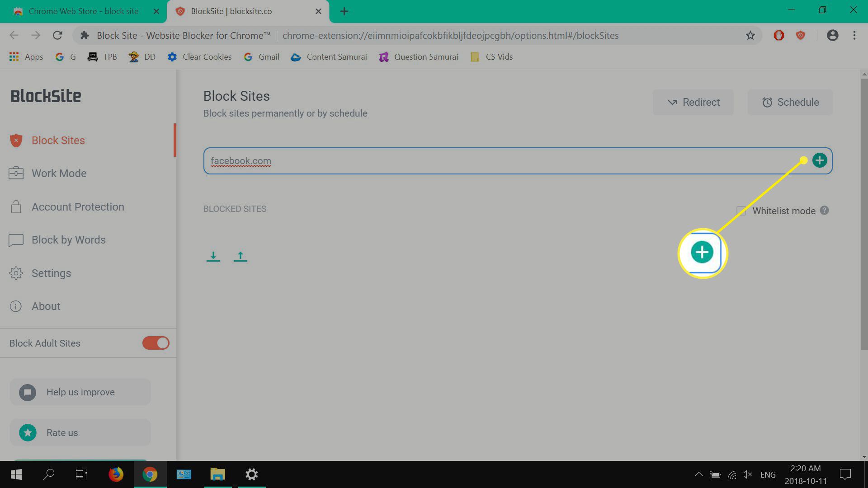Open the Redirect options

[x=693, y=102]
